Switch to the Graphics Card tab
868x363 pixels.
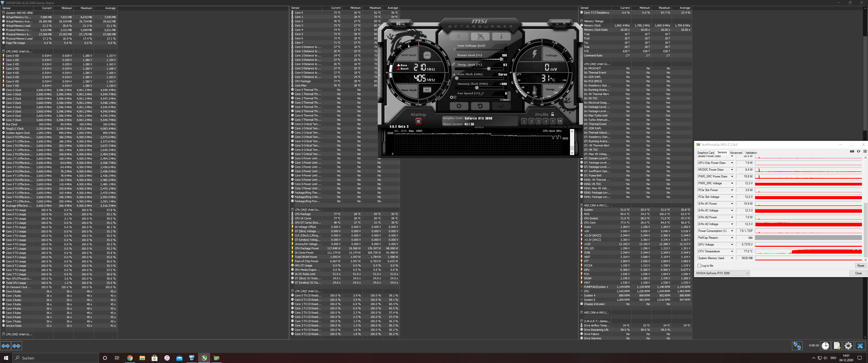(x=706, y=153)
